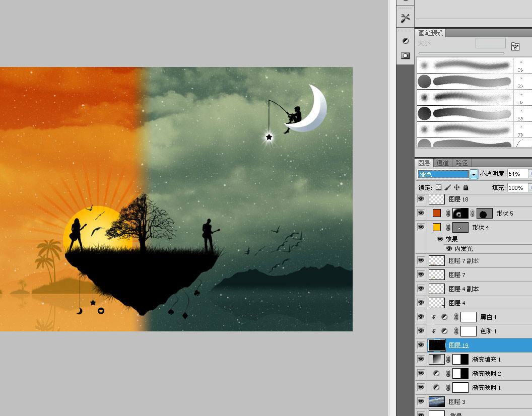Select third soft brush preset
The image size is (532, 416).
[464, 97]
